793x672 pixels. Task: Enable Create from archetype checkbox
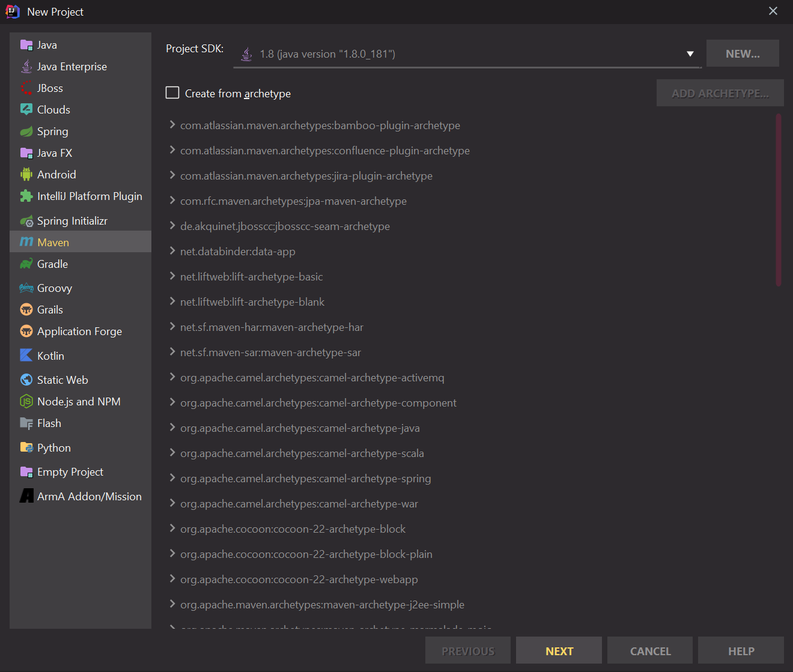click(172, 92)
